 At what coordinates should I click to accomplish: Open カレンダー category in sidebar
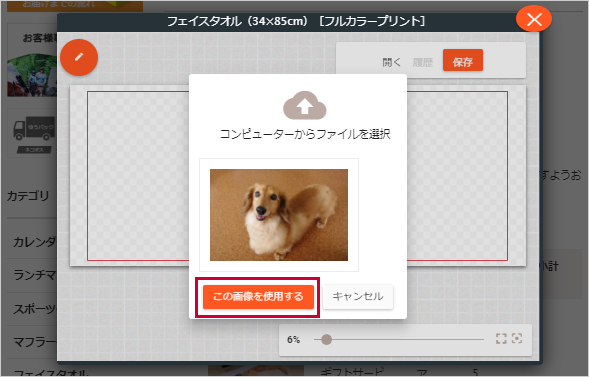(35, 242)
